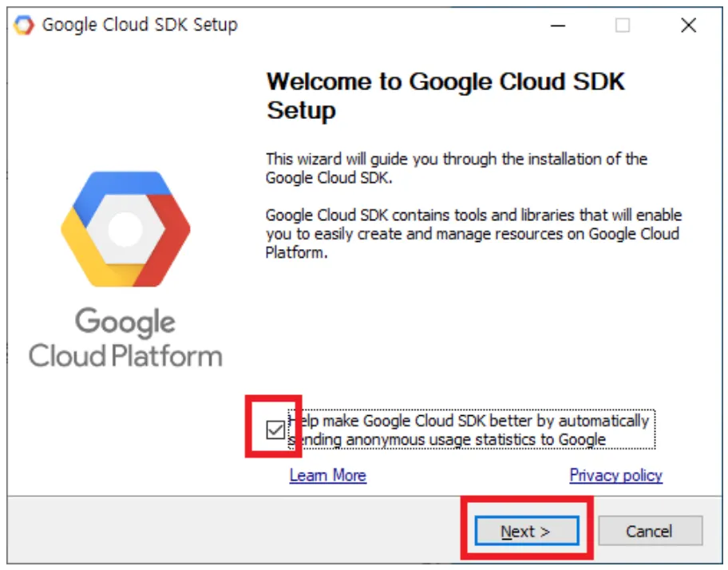Click the 'Google Cloud SDK Setup' title bar text
This screenshot has width=728, height=570.
[x=140, y=25]
